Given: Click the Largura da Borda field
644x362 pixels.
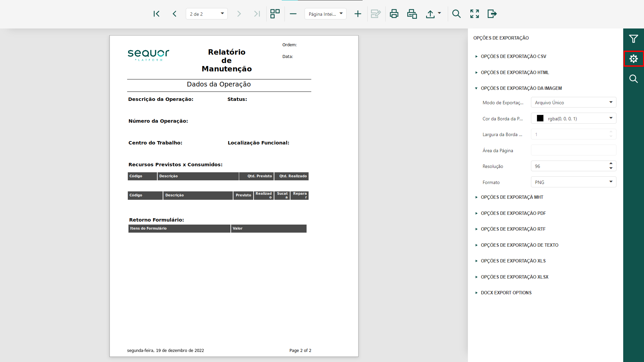Looking at the screenshot, I should [x=574, y=134].
